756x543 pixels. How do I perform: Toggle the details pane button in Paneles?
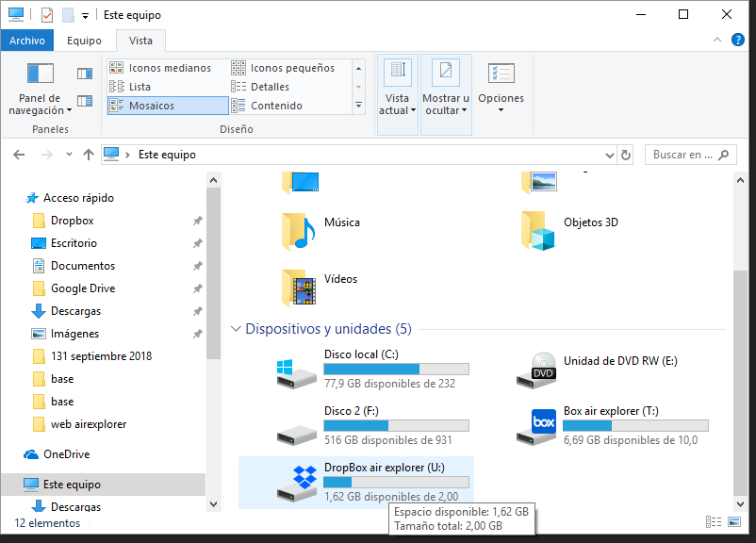tap(85, 101)
